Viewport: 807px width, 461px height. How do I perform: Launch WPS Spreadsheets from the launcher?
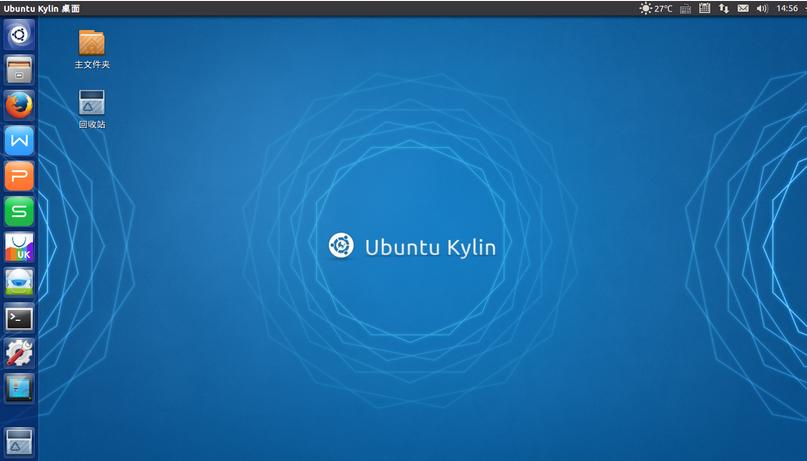(x=19, y=211)
